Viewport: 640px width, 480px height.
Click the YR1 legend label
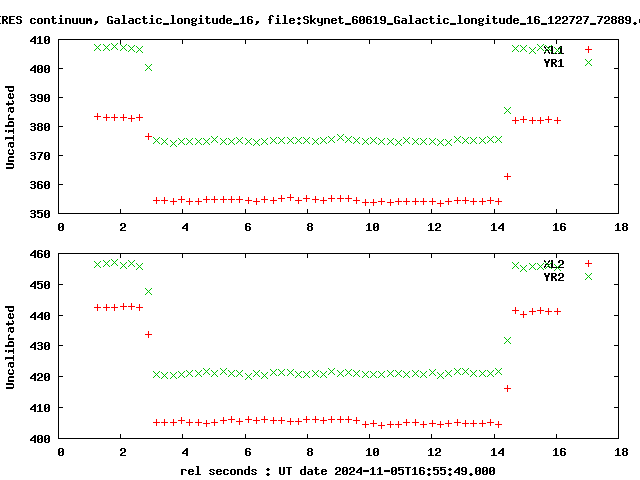point(553,63)
